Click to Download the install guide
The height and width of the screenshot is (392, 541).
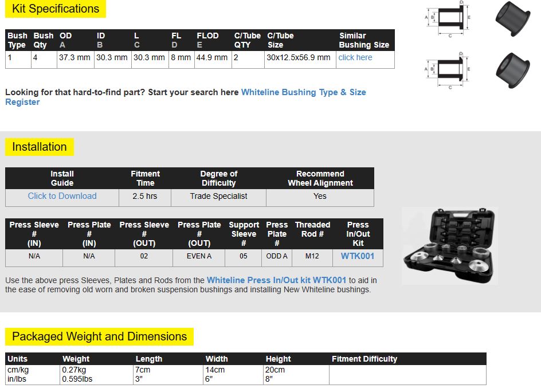(x=62, y=196)
